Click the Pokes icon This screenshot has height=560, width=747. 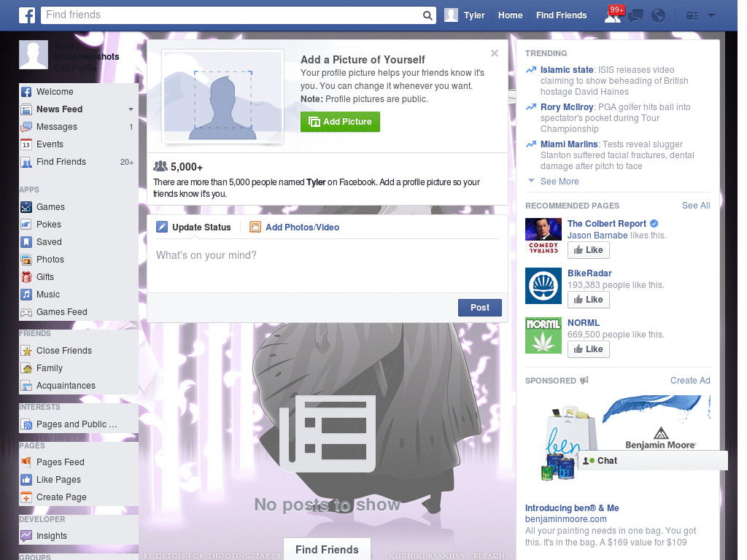pyautogui.click(x=26, y=225)
